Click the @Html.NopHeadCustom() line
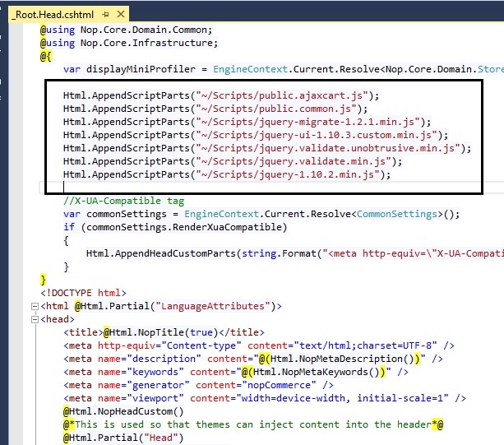This screenshot has height=445, width=504. tap(123, 411)
